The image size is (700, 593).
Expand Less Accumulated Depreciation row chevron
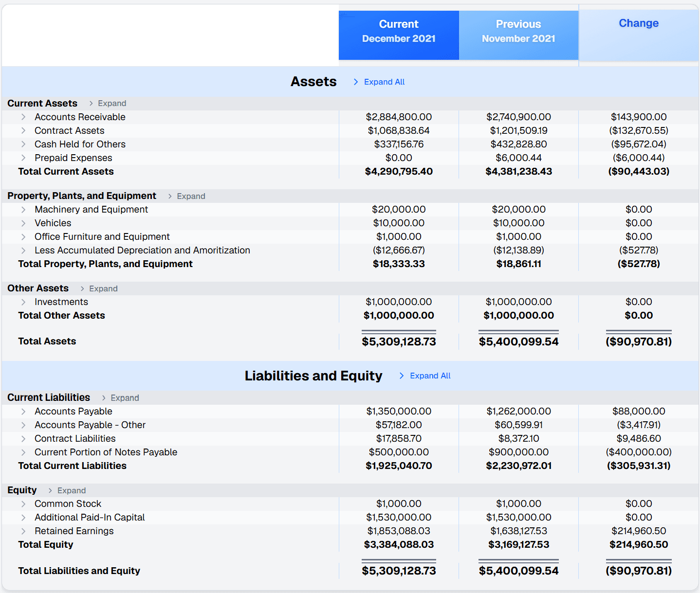[23, 250]
